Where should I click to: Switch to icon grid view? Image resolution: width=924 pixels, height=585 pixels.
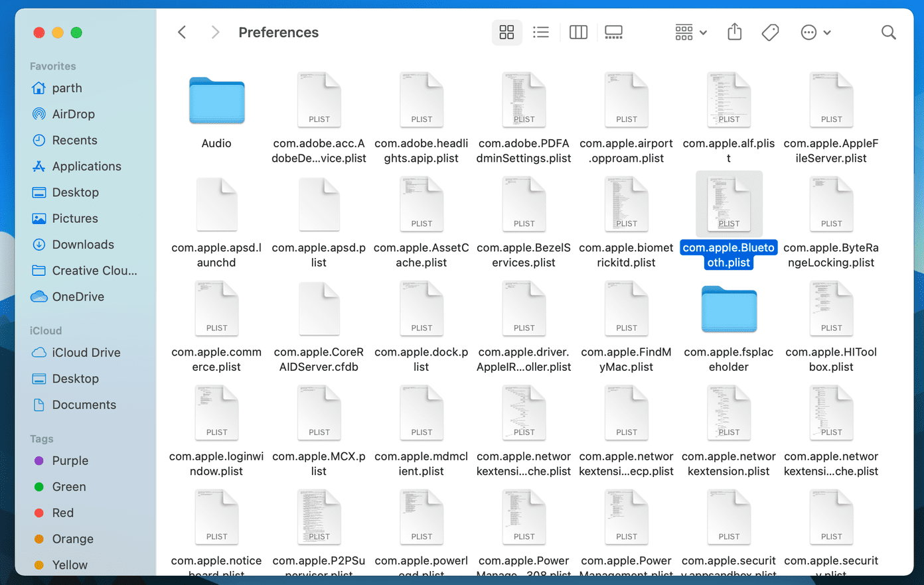tap(506, 32)
